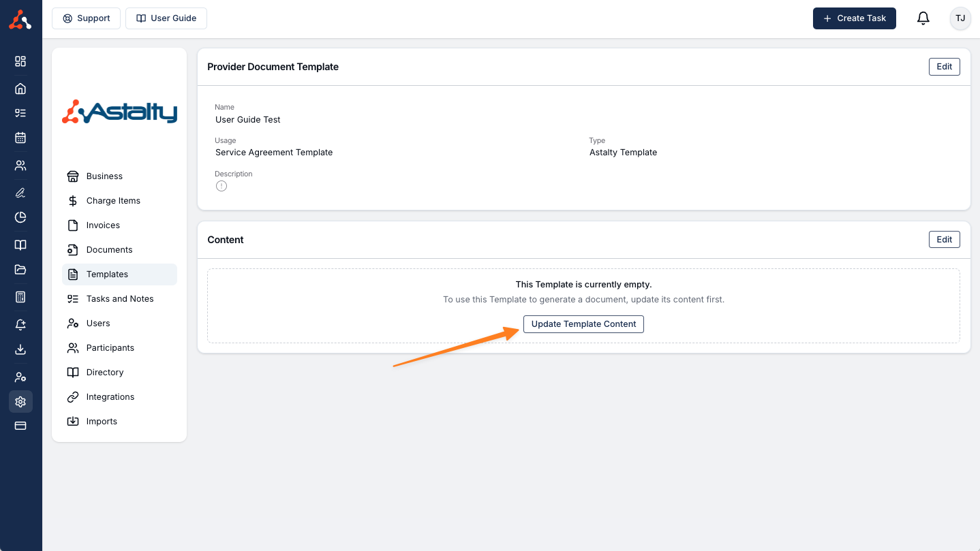Screen dimensions: 980x551
Task: Open the calendar icon in left rail
Action: tap(20, 138)
